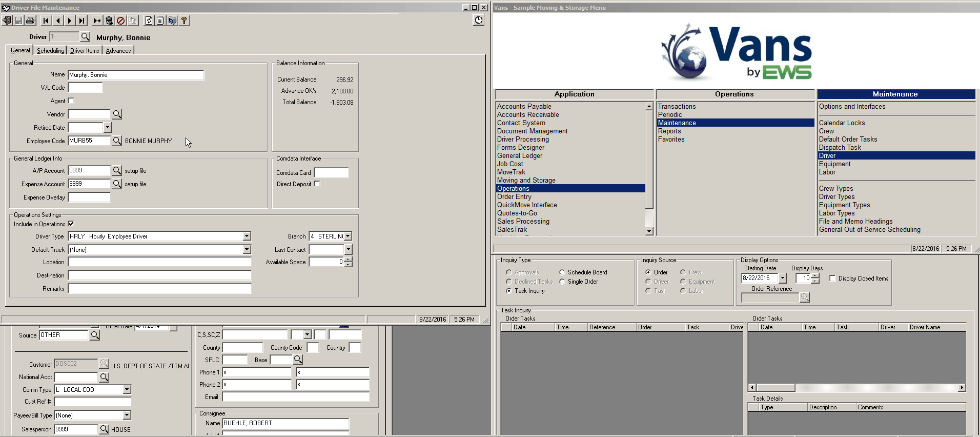Viewport: 980px width, 437px height.
Task: Expand the Default Truck dropdown
Action: point(247,249)
